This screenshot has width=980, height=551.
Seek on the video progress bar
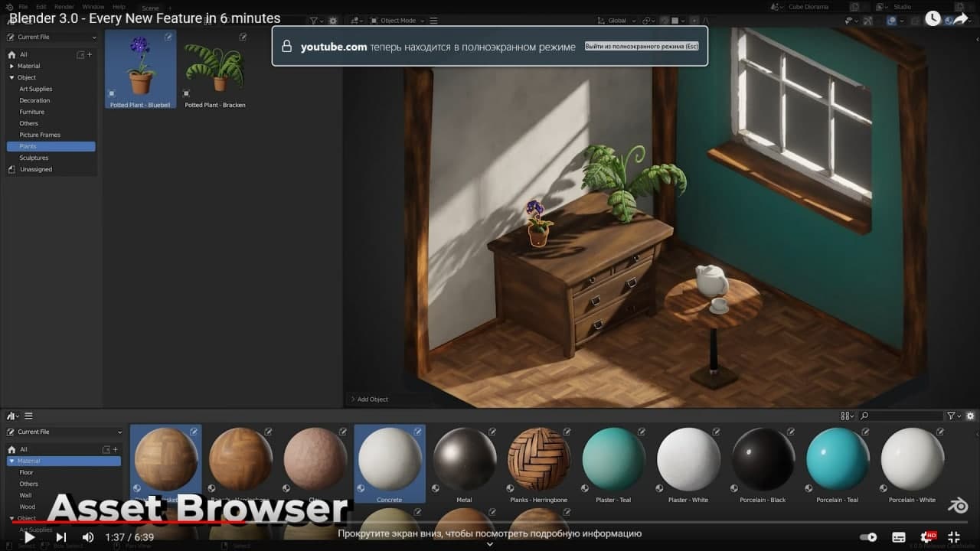(x=490, y=523)
